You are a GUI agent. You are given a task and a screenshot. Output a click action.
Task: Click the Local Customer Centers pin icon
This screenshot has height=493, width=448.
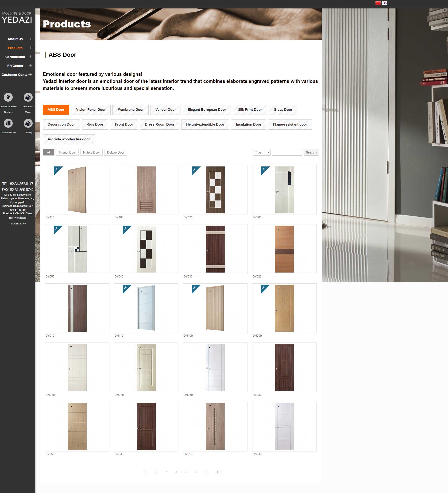tap(8, 97)
